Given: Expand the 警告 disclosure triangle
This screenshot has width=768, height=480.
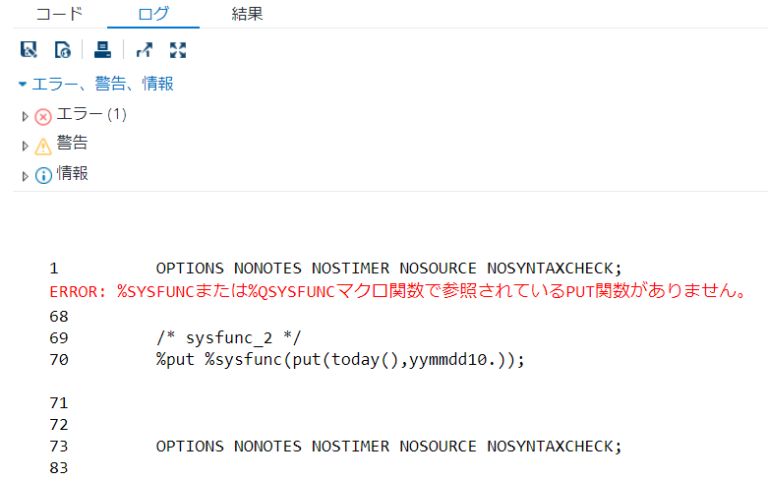Looking at the screenshot, I should [x=26, y=146].
